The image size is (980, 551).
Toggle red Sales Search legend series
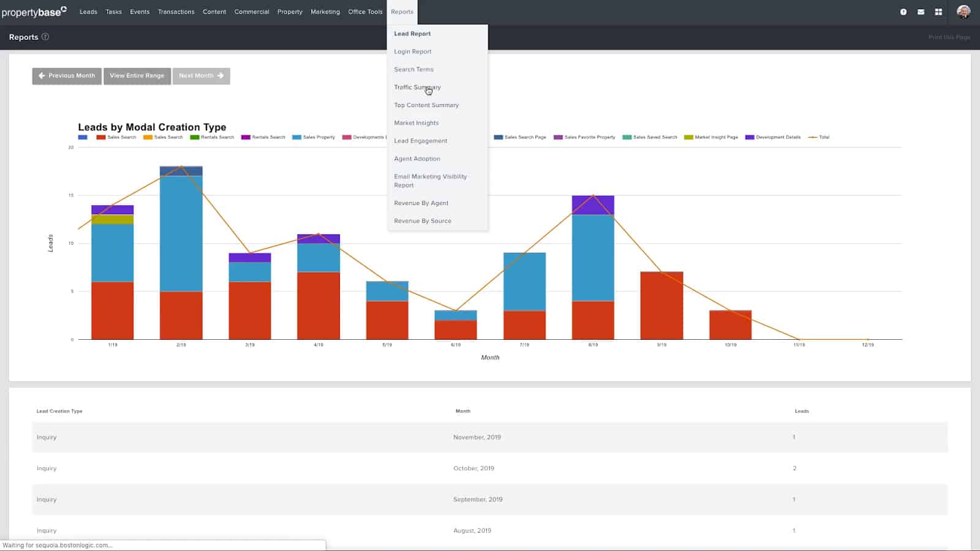116,137
